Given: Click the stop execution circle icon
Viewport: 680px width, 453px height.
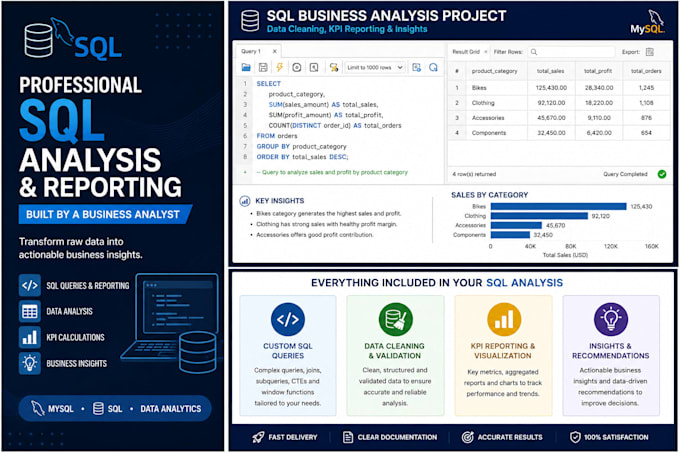Looking at the screenshot, I should click(297, 67).
